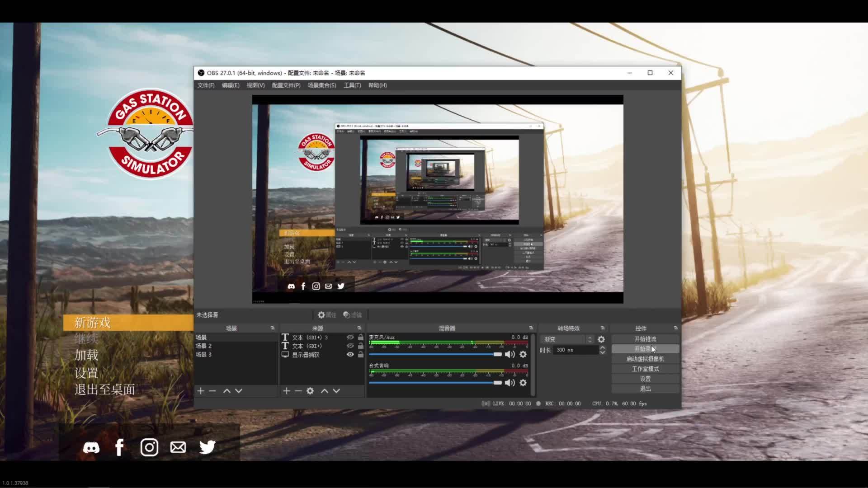868x488 pixels.
Task: Show the 文本 (GDI+) 3 source
Action: (x=350, y=338)
